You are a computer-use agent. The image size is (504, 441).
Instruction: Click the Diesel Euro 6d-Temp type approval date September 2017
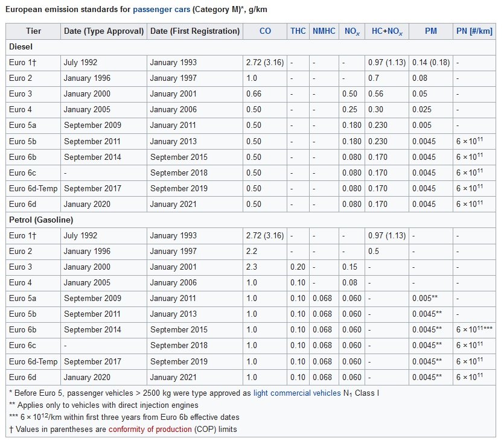92,189
